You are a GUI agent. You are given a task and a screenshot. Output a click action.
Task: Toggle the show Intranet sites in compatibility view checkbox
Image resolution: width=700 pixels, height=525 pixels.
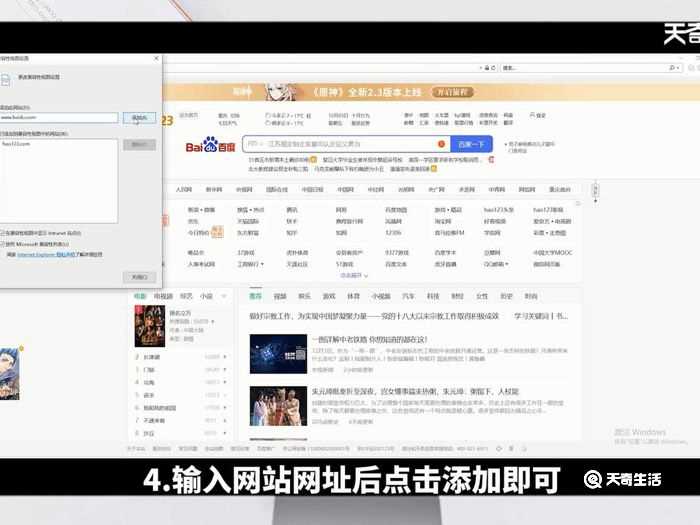[x=2, y=233]
